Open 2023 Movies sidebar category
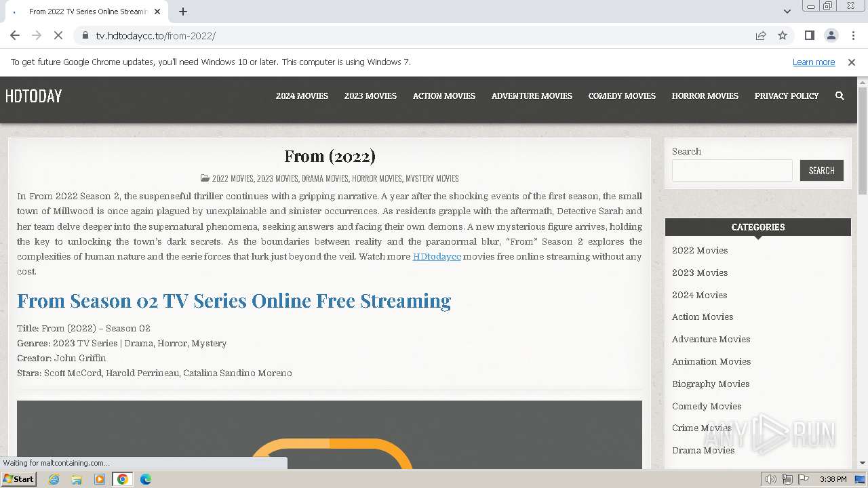Image resolution: width=868 pixels, height=488 pixels. 700,273
